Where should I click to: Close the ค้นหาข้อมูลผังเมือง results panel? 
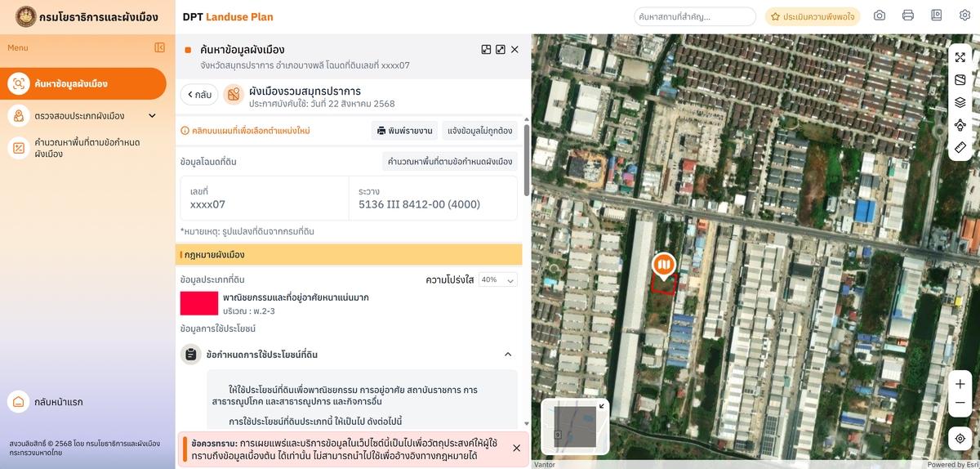[514, 50]
